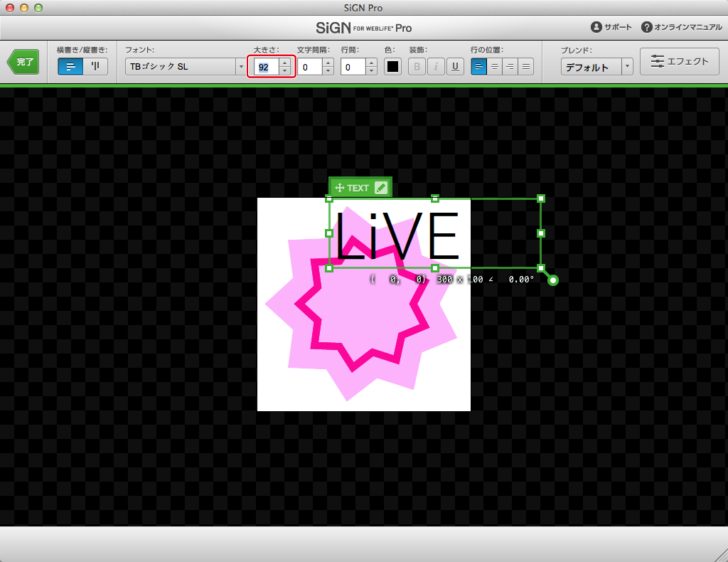The height and width of the screenshot is (562, 728).
Task: Decrease line spacing with the down arrow
Action: 371,71
